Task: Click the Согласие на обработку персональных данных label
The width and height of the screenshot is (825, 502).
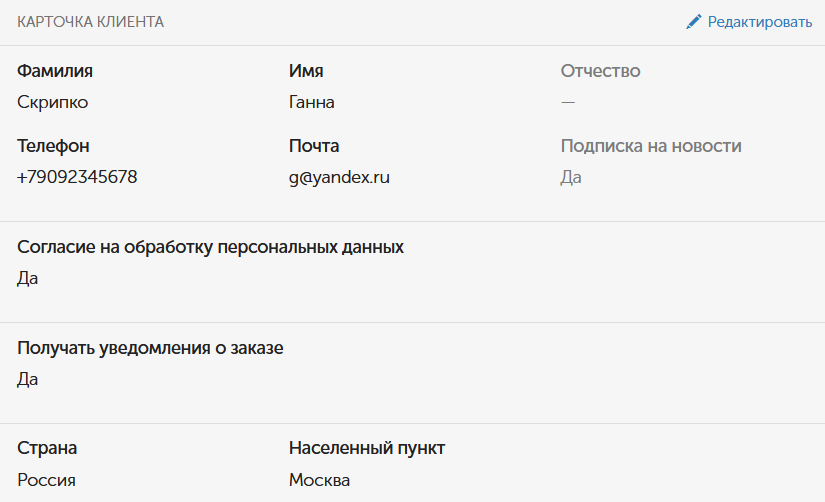Action: click(210, 247)
